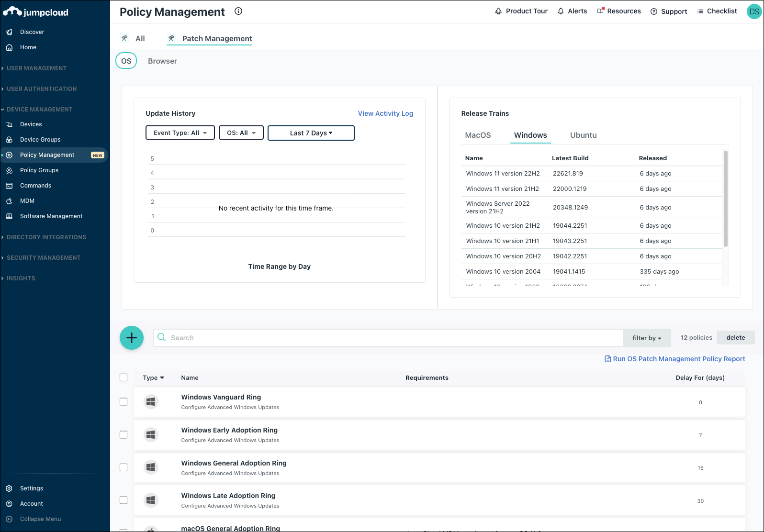
Task: Open the Event Type: All dropdown
Action: (x=180, y=133)
